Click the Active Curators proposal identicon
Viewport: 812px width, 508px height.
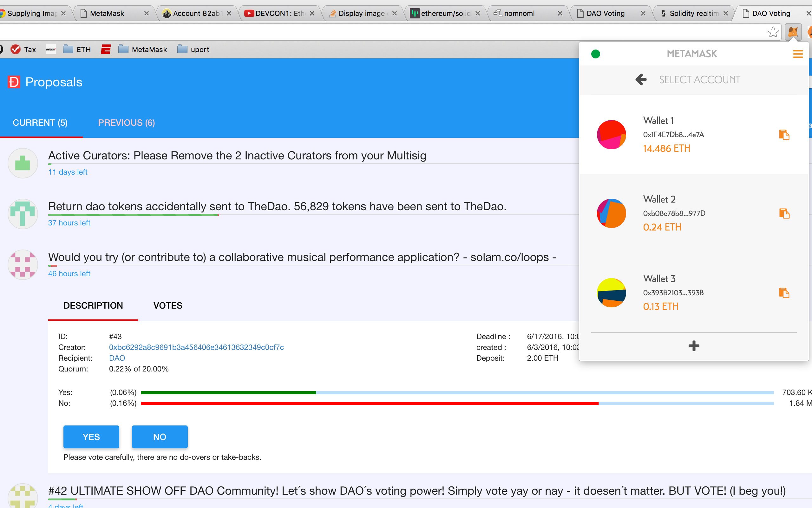(23, 163)
